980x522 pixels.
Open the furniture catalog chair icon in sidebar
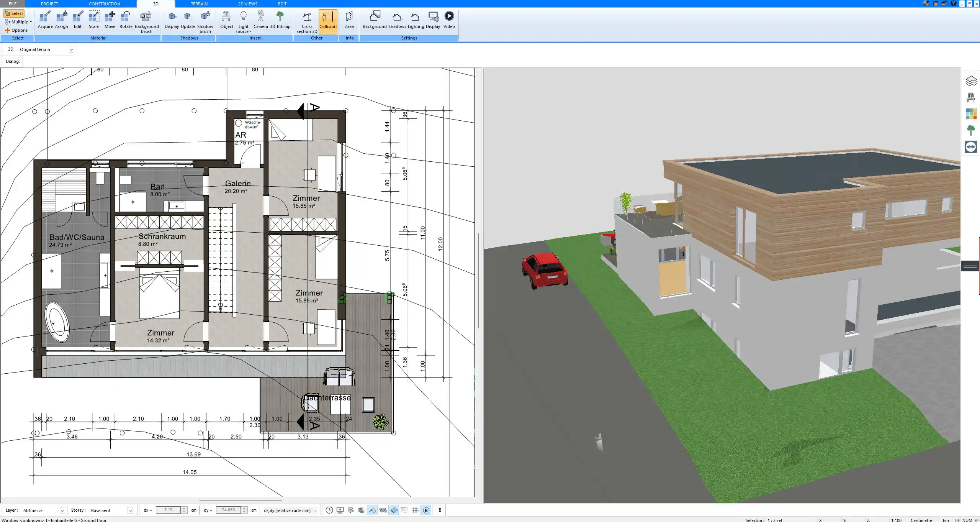971,97
